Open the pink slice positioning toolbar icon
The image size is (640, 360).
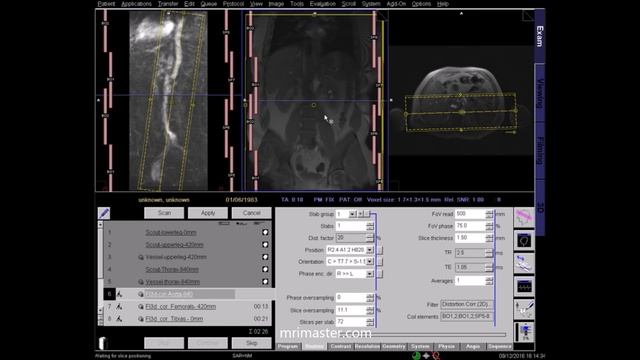[524, 217]
